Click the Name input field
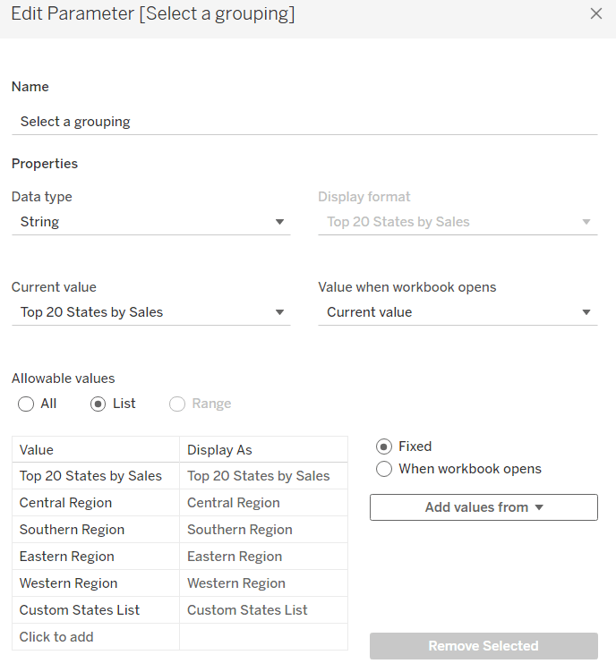Screen dimensions: 616x672 [x=304, y=122]
